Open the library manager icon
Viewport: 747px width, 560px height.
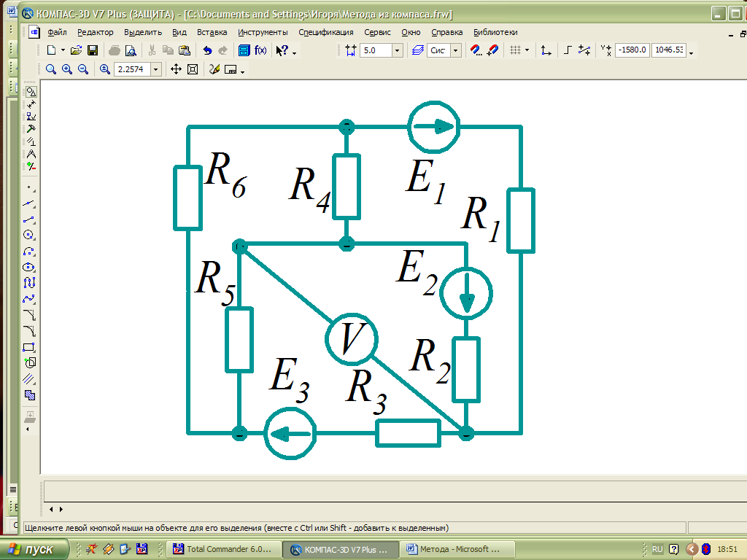click(244, 50)
